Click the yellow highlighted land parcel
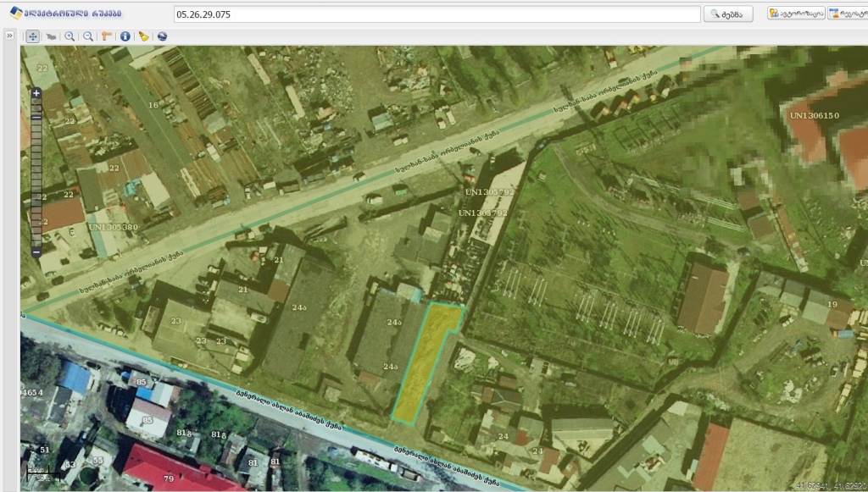868x492 pixels. [426, 362]
